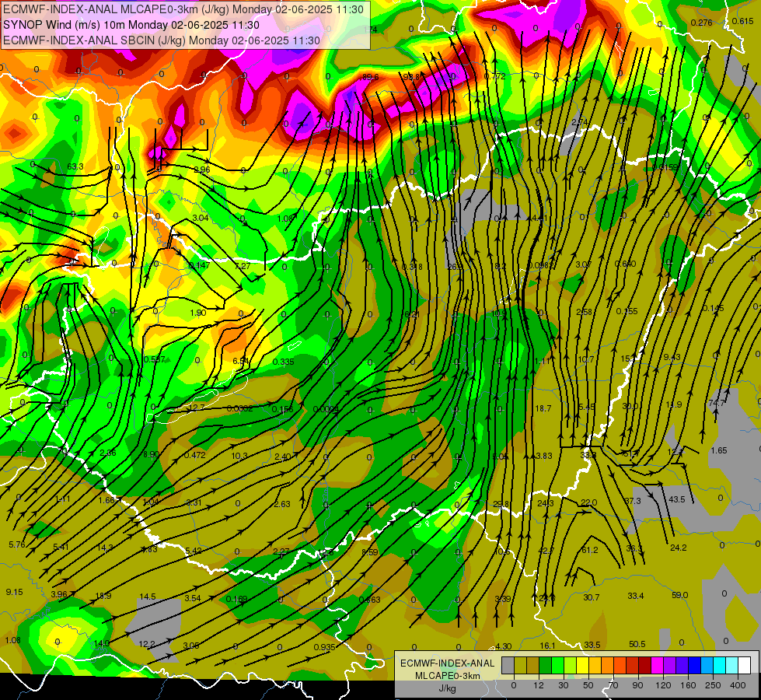Viewport: 761px width, 700px height.
Task: Click the legend tick label 400
Action: [x=738, y=685]
